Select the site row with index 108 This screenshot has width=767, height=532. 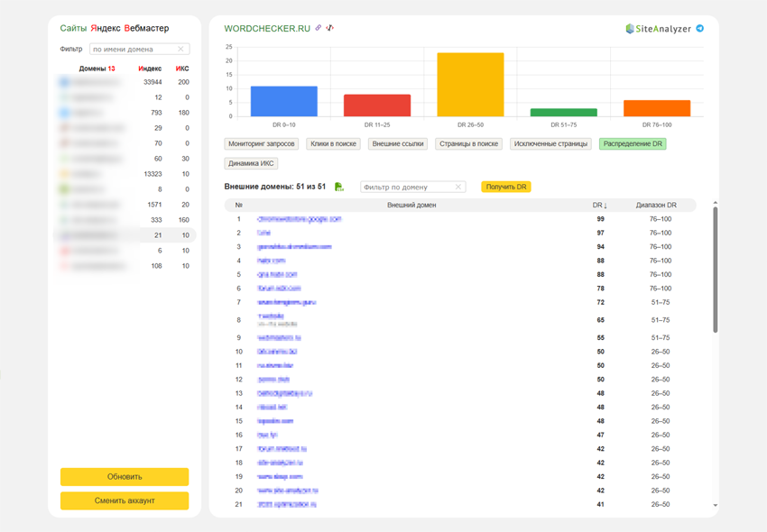coord(125,266)
